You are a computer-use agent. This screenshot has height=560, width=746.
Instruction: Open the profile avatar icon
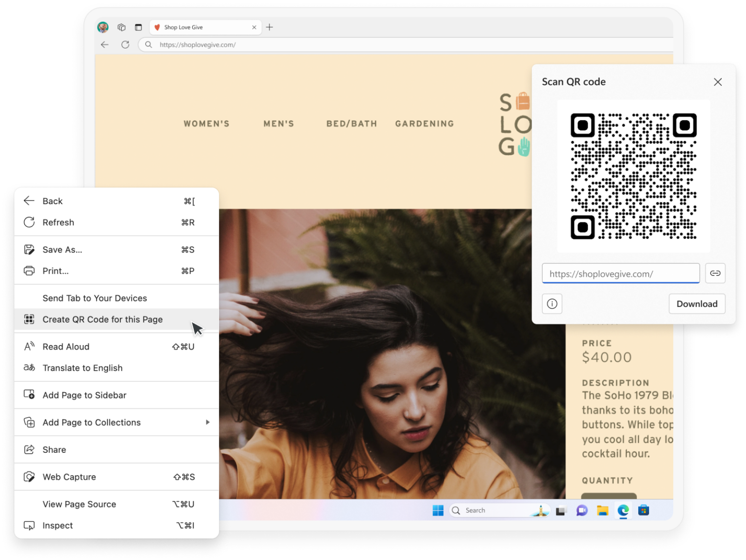coord(103,28)
